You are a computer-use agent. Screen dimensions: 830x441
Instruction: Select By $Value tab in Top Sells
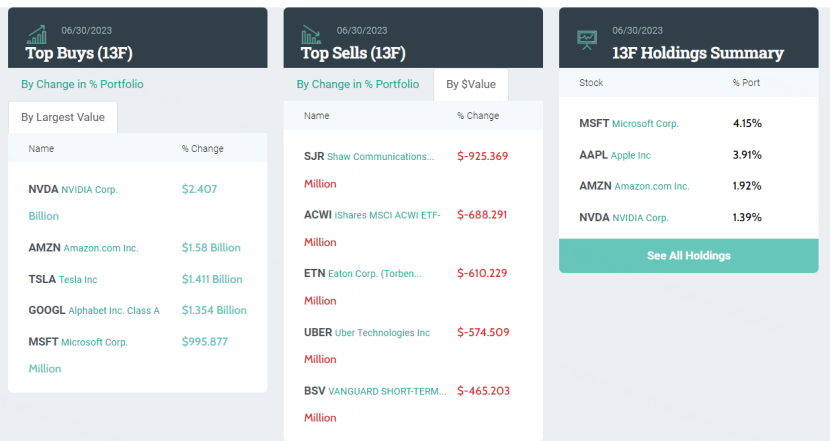471,85
